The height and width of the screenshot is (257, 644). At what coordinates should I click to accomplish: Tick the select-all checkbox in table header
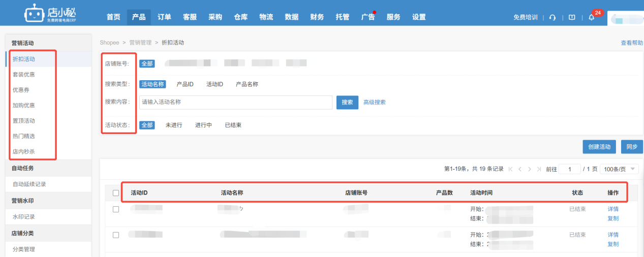pyautogui.click(x=116, y=193)
